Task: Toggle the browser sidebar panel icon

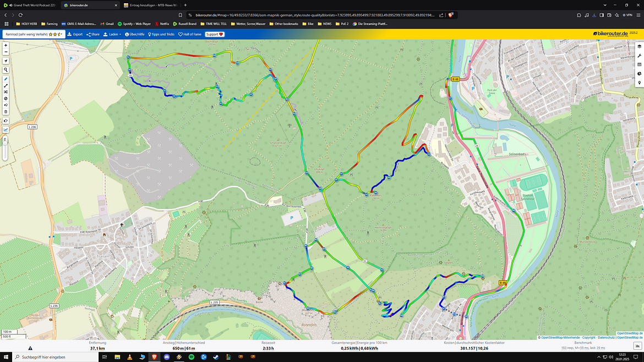Action: point(601,15)
